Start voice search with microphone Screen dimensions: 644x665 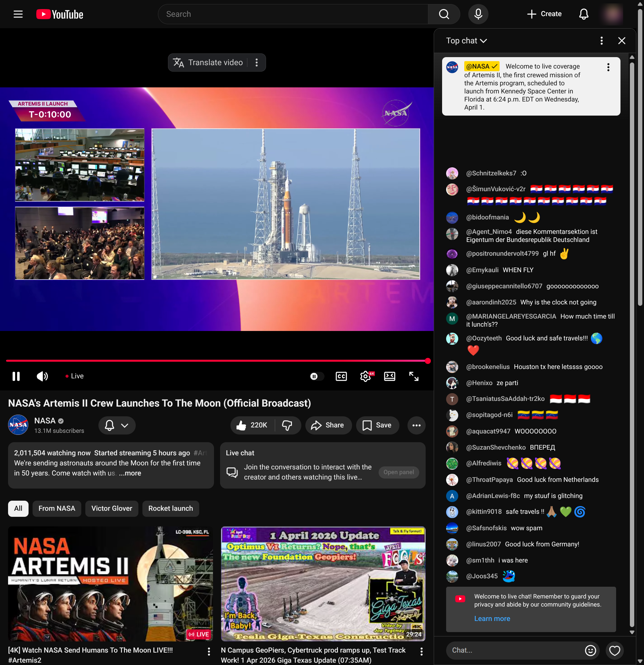pos(478,14)
